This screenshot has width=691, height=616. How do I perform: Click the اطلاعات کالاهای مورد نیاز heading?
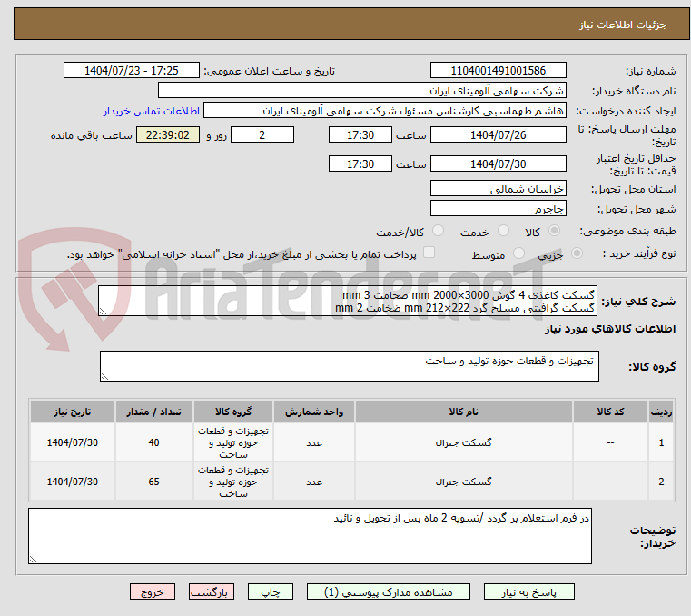[x=610, y=329]
